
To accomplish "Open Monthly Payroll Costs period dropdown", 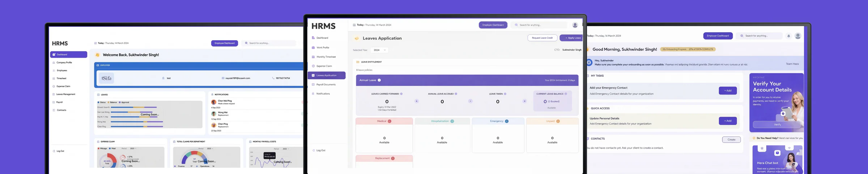I will click(286, 149).
